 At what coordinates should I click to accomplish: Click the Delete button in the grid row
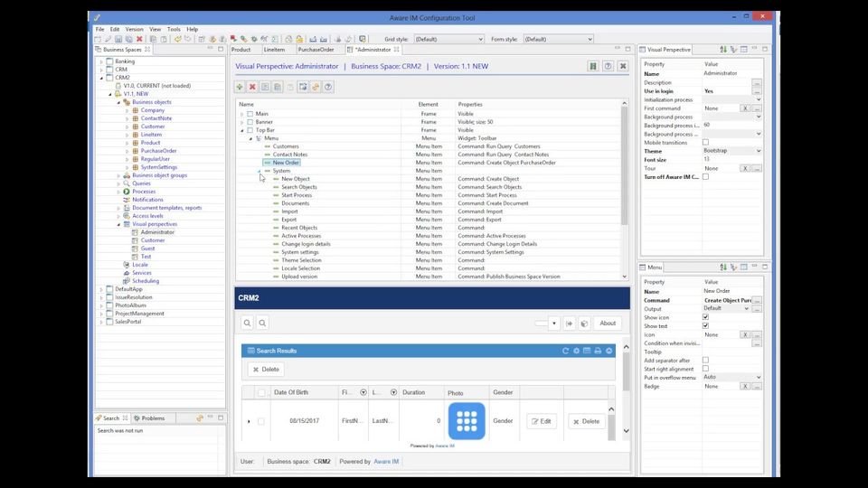coord(586,421)
